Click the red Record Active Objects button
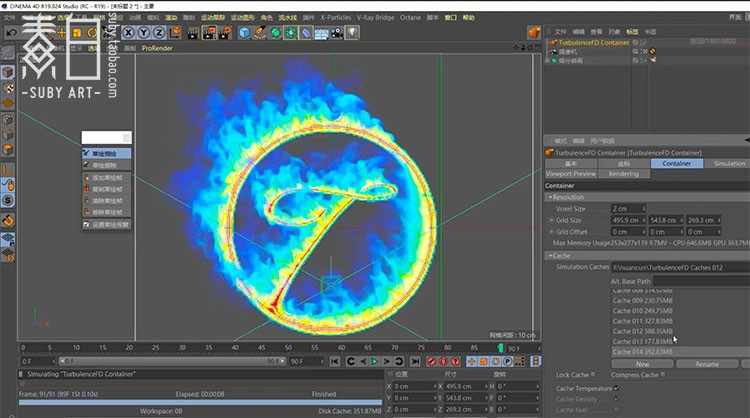This screenshot has height=418, width=750. click(431, 362)
